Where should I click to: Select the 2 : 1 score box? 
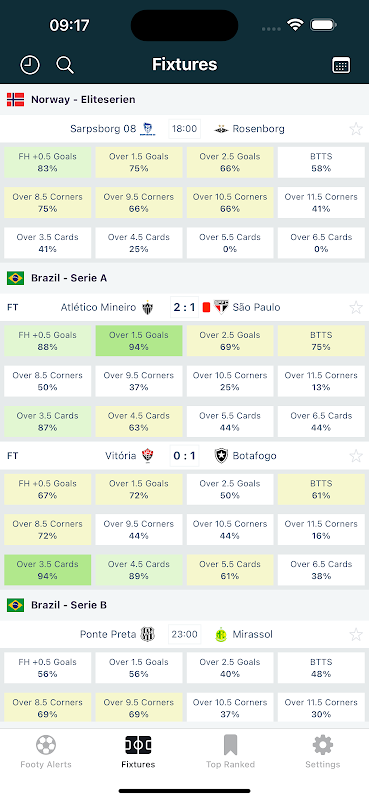coord(184,307)
